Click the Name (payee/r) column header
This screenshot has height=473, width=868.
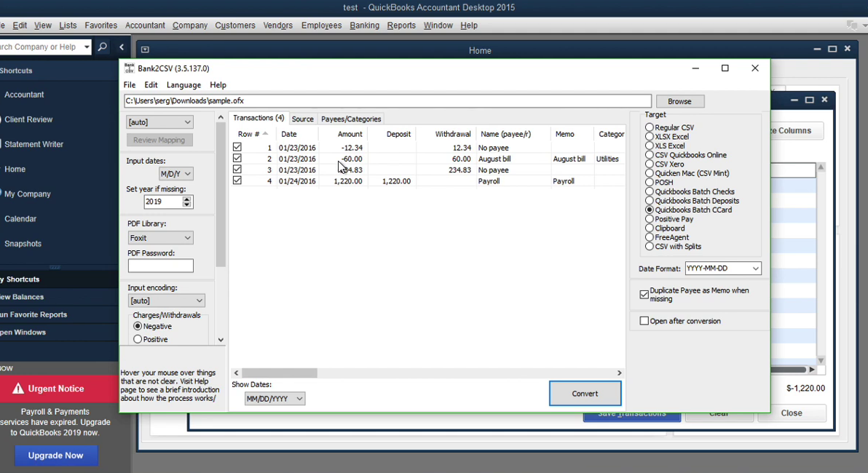coord(505,134)
